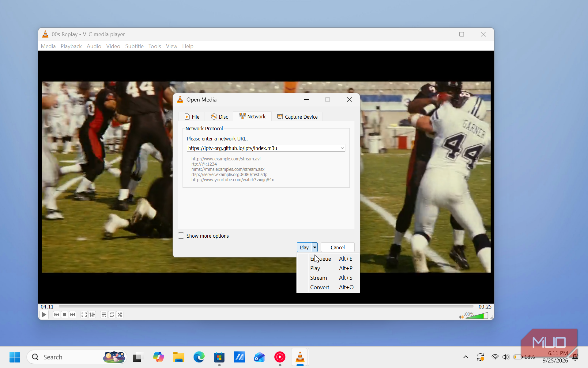The image size is (588, 368).
Task: Toggle loop mode icon
Action: click(x=112, y=315)
